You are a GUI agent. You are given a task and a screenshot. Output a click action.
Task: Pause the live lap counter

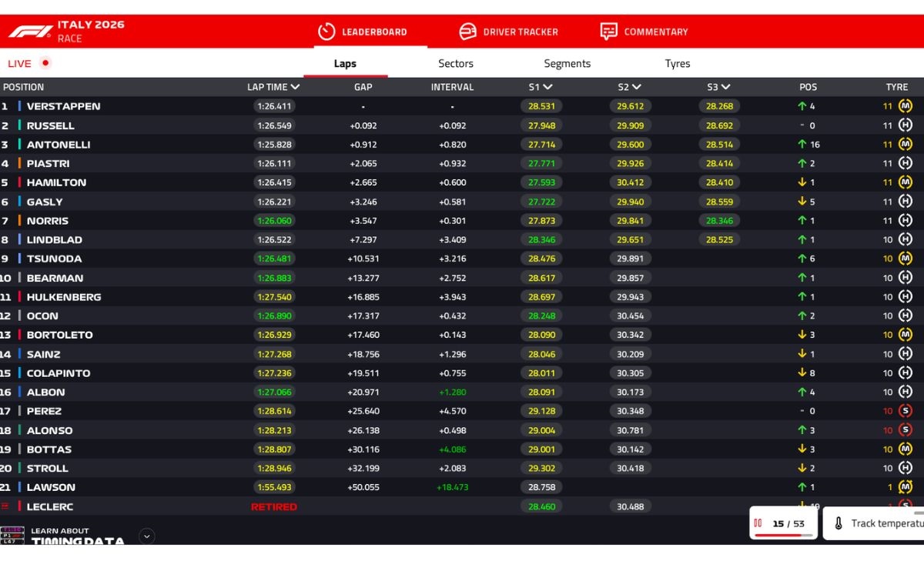(758, 523)
